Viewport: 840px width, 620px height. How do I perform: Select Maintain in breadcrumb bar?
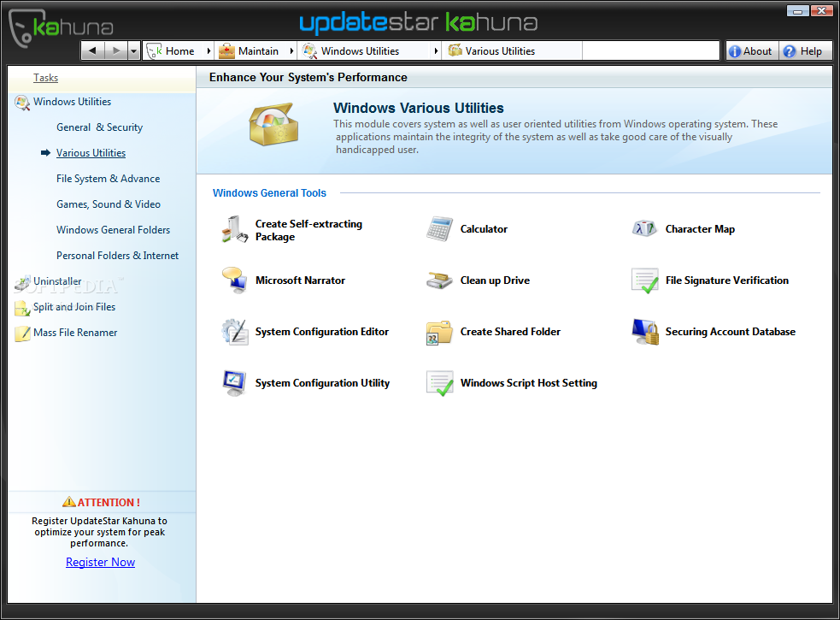(250, 51)
